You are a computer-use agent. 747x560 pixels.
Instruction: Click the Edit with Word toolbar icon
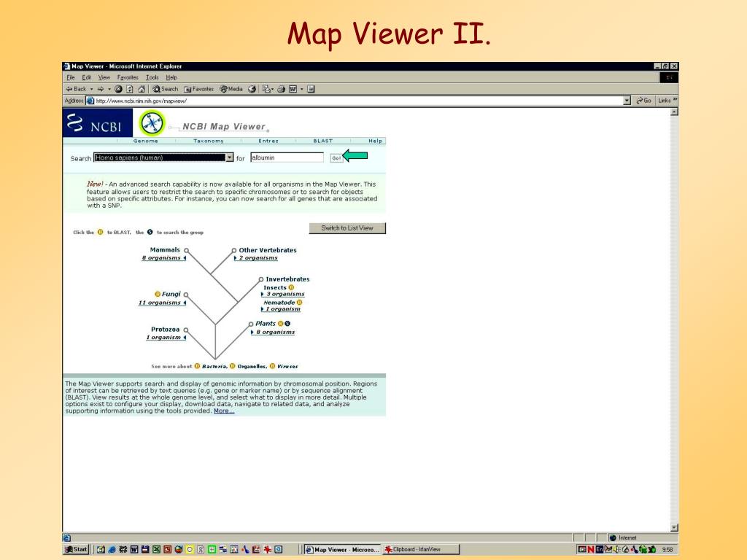[x=293, y=89]
